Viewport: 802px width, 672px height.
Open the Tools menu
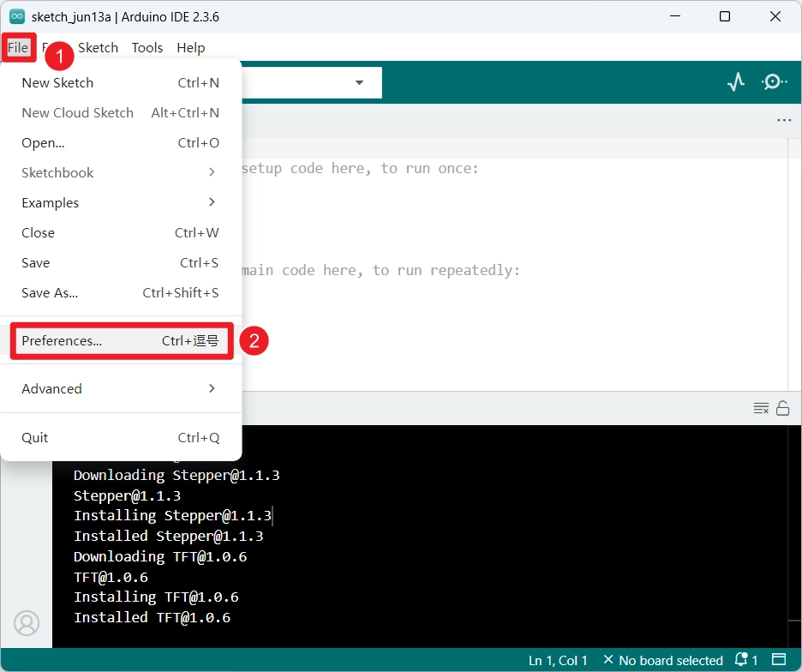point(147,47)
